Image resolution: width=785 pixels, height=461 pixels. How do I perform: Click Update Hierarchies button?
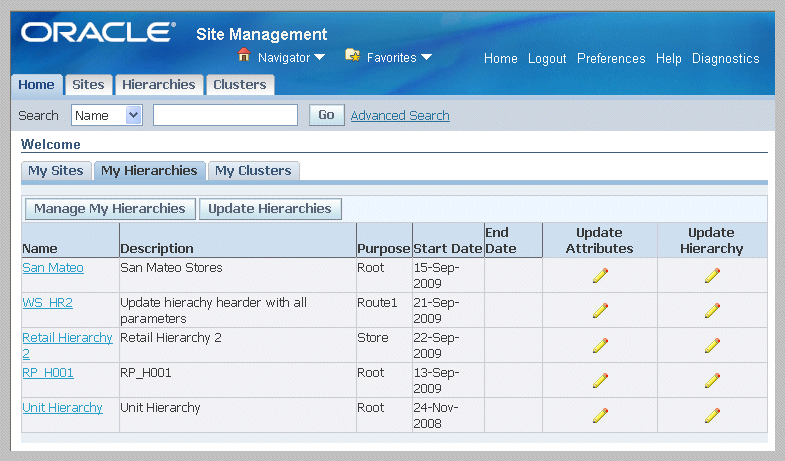(x=270, y=209)
